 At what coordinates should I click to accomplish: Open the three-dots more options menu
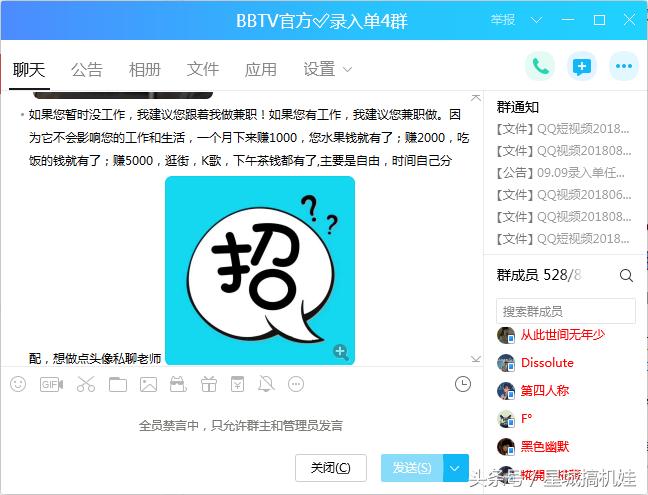(624, 66)
